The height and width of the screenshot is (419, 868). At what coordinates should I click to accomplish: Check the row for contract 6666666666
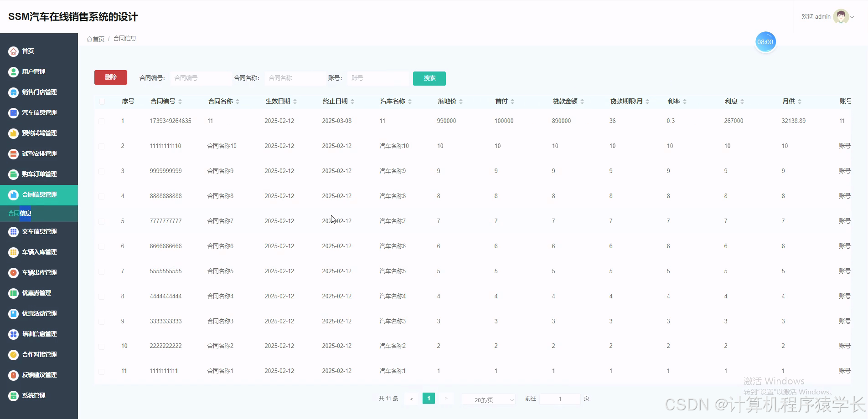point(102,247)
